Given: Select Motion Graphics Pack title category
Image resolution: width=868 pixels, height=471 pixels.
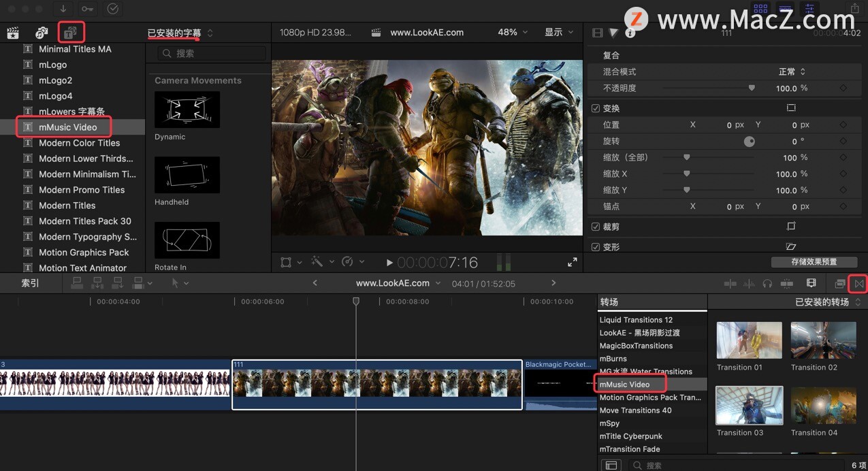Looking at the screenshot, I should pyautogui.click(x=84, y=253).
